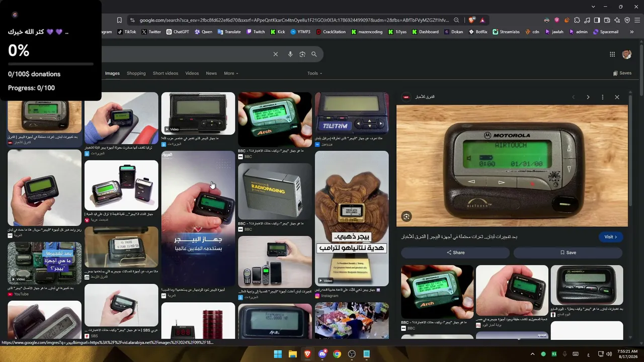Screen dimensions: 644x362
Task: Switch to the Images tab
Action: 112,73
